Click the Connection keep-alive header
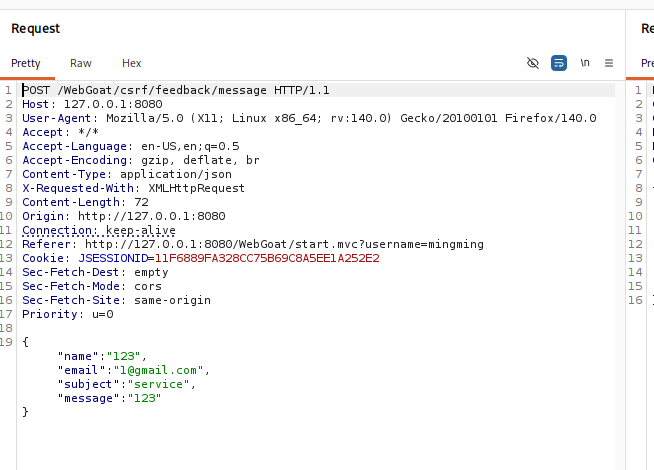This screenshot has height=470, width=654. (x=99, y=230)
